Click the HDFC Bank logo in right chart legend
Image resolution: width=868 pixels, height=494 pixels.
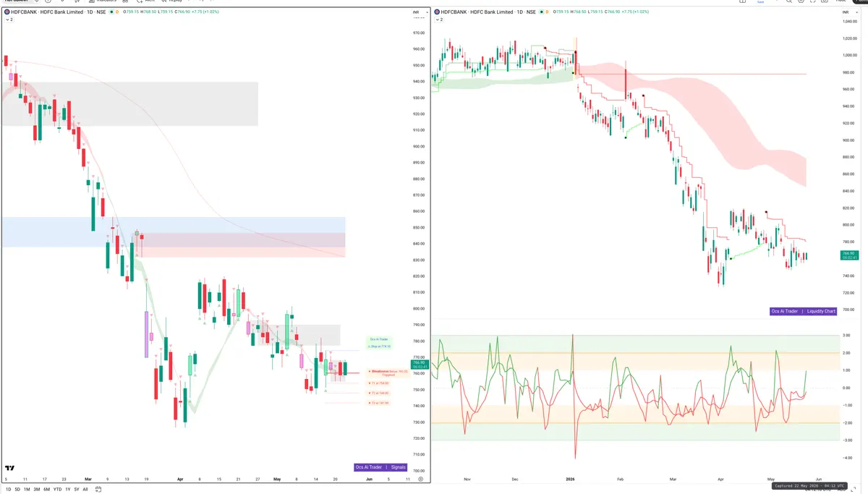coord(437,13)
